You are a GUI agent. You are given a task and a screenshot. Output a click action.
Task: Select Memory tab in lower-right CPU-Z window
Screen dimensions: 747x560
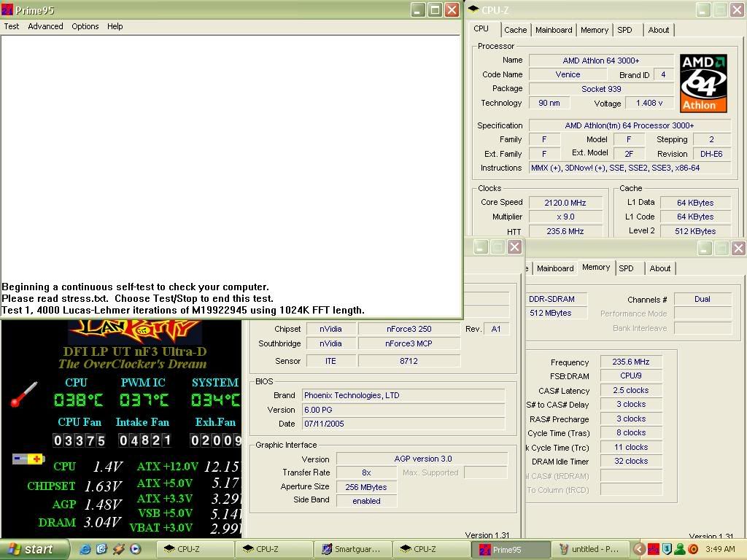coord(596,267)
